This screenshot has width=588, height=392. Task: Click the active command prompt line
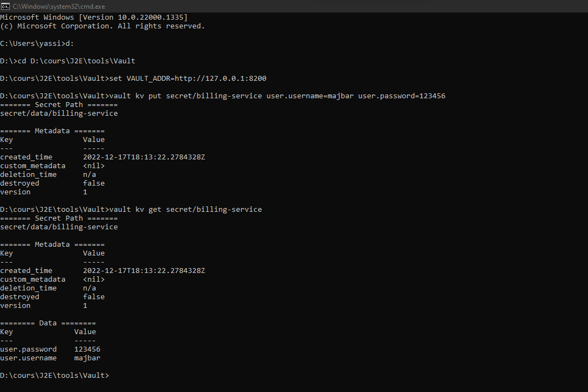55,375
